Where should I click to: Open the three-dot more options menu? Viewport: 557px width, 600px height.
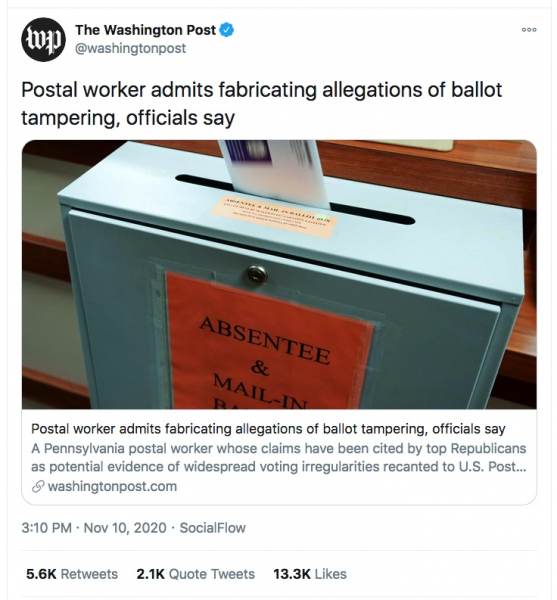(x=529, y=29)
